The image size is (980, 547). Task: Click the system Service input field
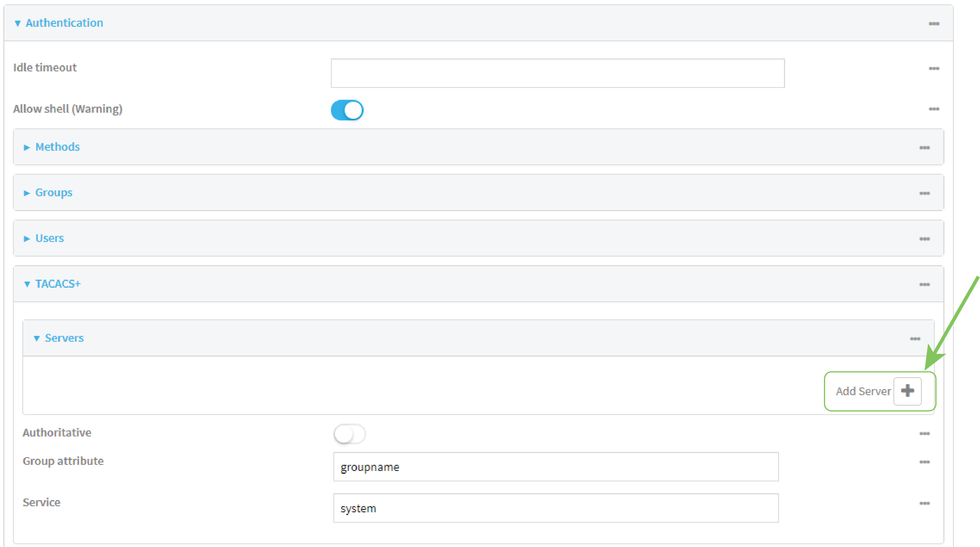(555, 508)
